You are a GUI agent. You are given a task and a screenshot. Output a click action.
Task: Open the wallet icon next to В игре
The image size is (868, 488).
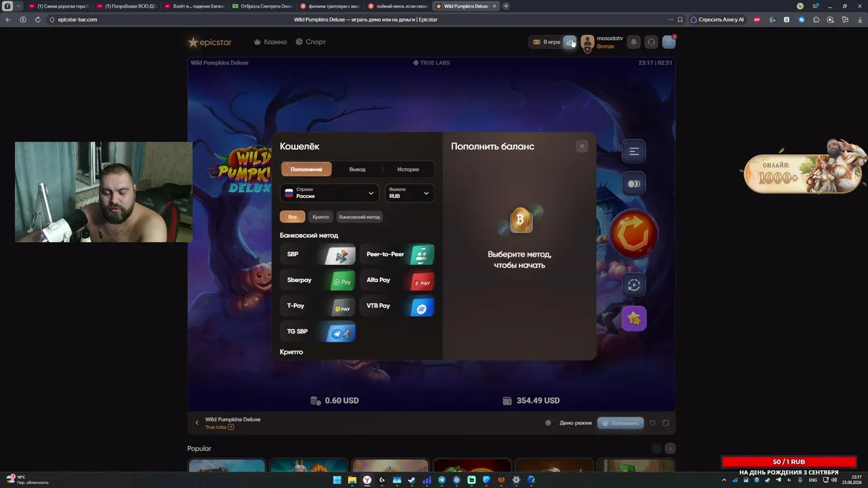click(570, 42)
